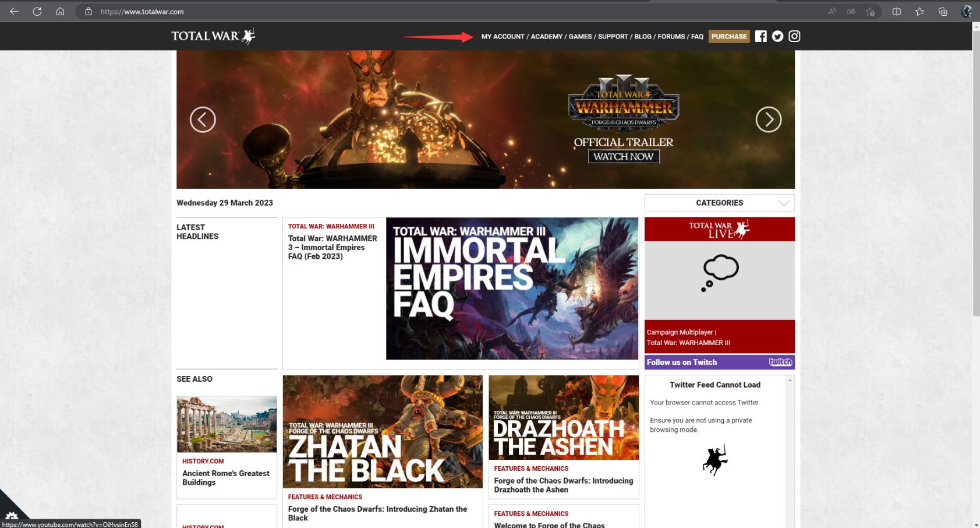
Task: Open ACADEMY in the top menu
Action: point(546,37)
